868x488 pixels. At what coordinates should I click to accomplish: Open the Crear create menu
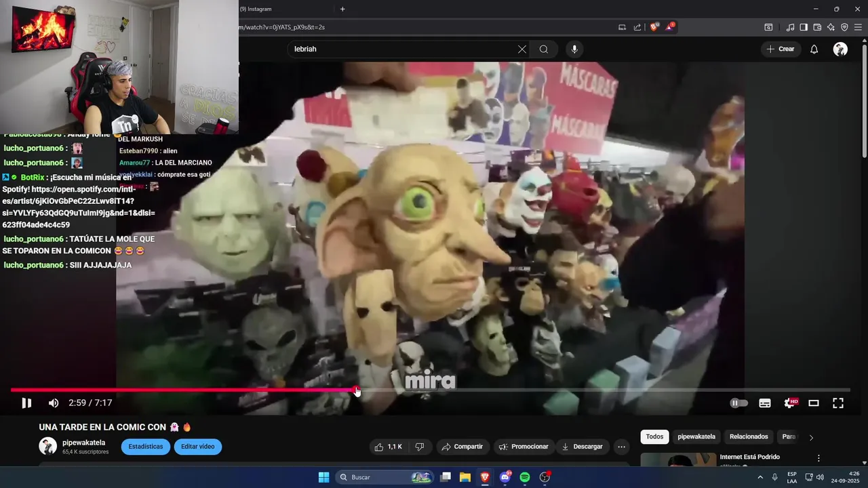(x=781, y=49)
